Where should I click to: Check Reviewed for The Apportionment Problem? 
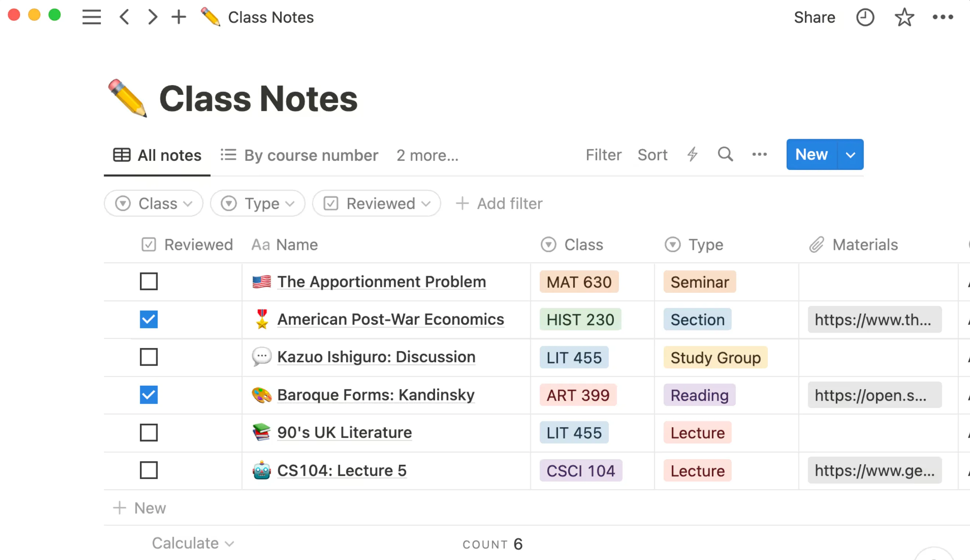(149, 281)
